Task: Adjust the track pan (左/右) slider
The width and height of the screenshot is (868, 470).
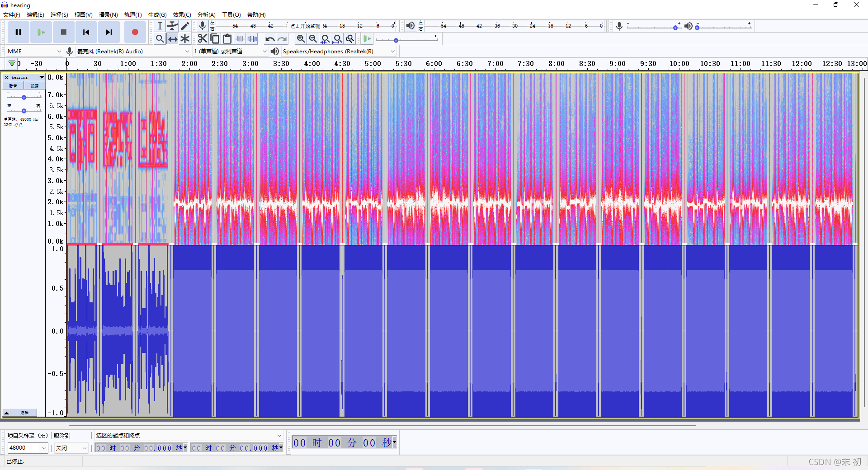Action: [x=24, y=110]
